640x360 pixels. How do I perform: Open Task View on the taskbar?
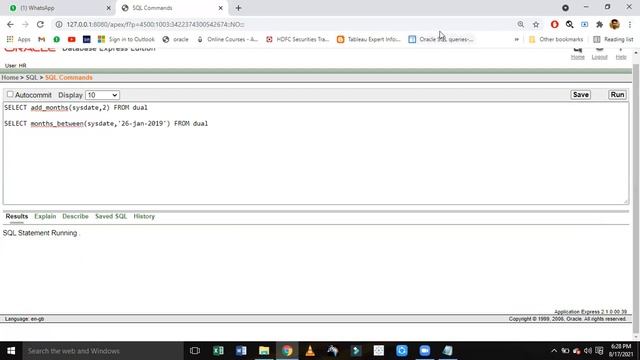click(195, 351)
